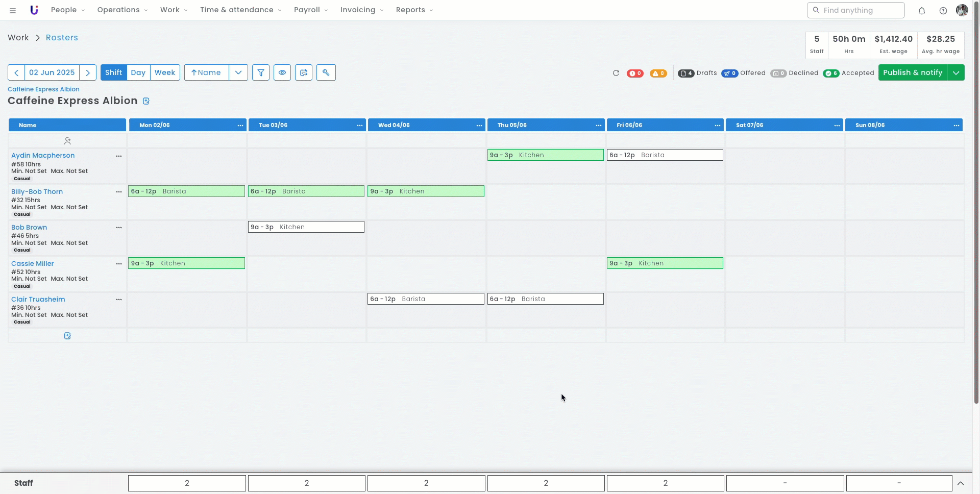Click the help question mark icon

(x=943, y=11)
